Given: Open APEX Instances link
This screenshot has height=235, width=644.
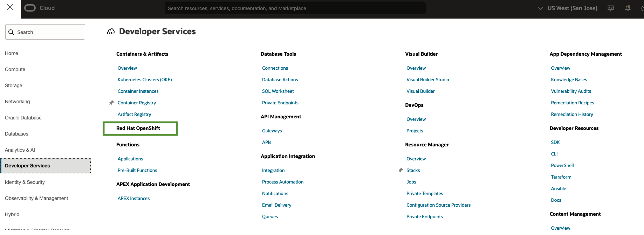Looking at the screenshot, I should tap(133, 198).
